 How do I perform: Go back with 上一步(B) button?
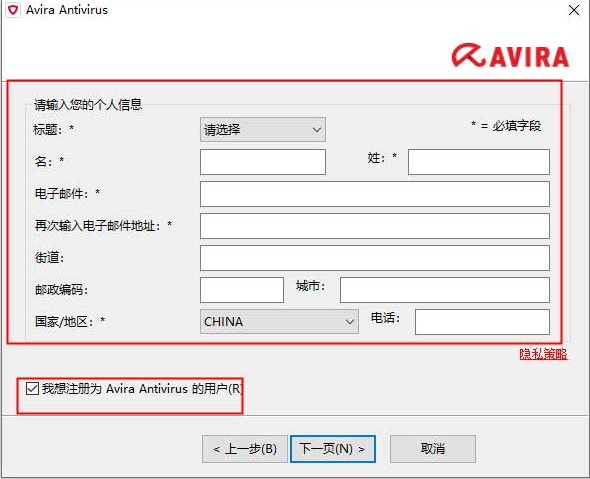click(245, 449)
